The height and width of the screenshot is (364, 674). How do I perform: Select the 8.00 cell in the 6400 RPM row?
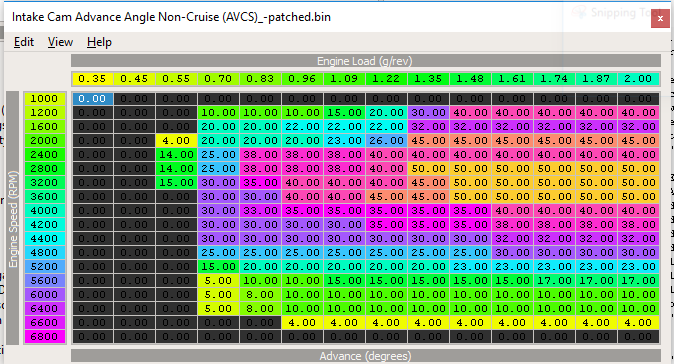260,309
